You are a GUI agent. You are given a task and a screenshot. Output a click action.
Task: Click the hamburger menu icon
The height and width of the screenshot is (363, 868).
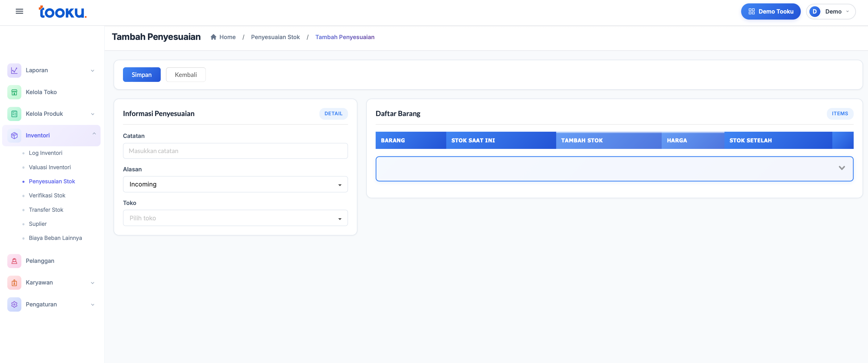(20, 11)
